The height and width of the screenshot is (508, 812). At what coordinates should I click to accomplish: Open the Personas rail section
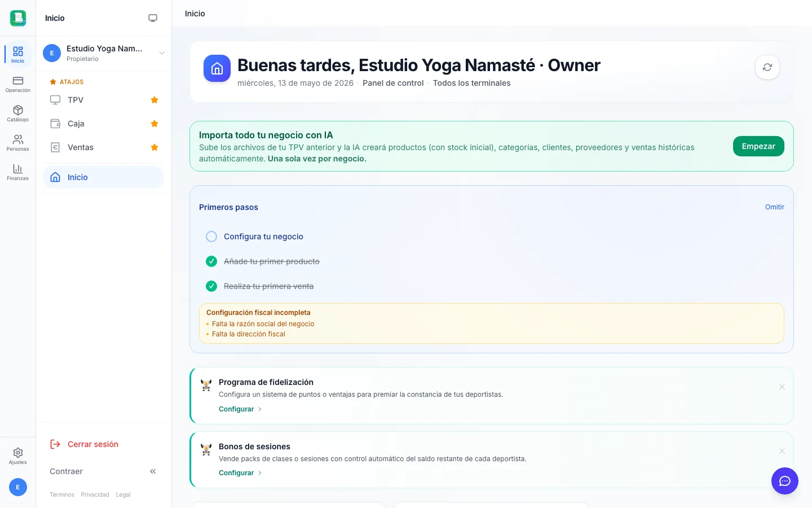point(17,143)
